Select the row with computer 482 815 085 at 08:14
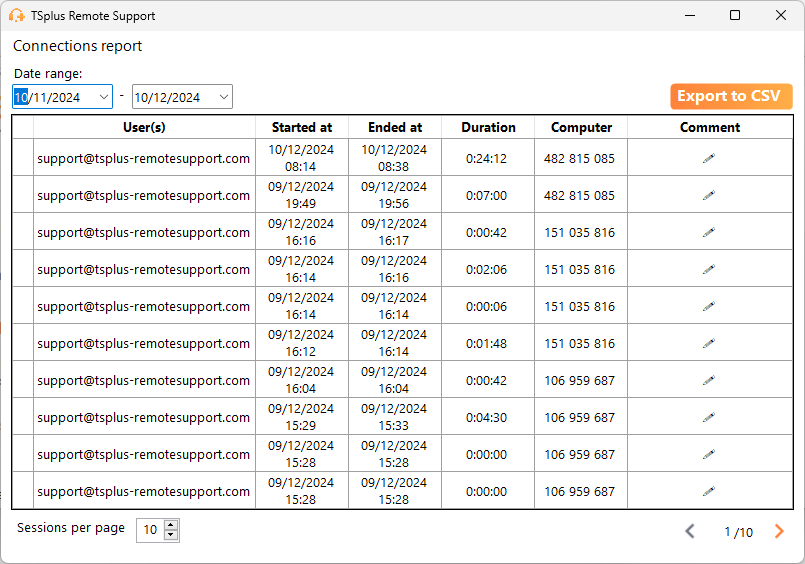The image size is (805, 564). [23, 158]
